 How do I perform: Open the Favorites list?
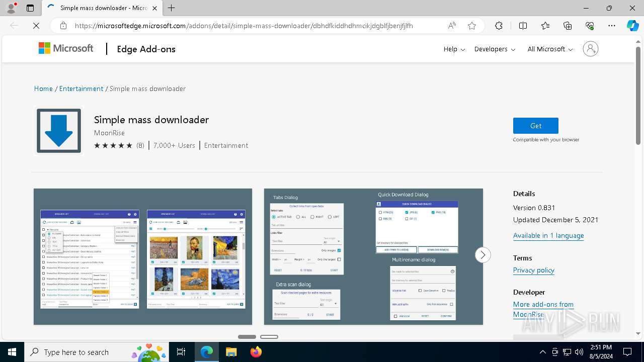[x=545, y=26]
